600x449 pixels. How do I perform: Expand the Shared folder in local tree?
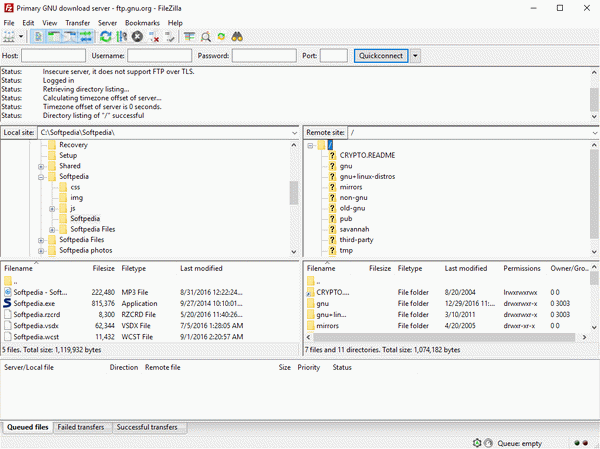(x=41, y=167)
